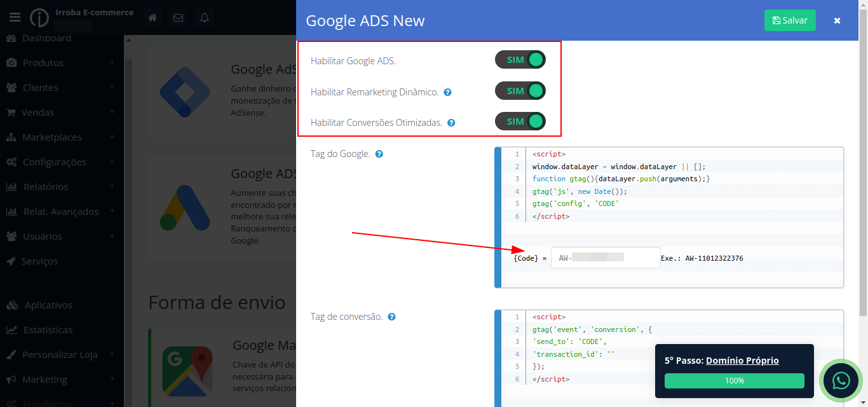Click line 5 gtag config CODE text
Image resolution: width=868 pixels, height=407 pixels.
click(x=576, y=203)
